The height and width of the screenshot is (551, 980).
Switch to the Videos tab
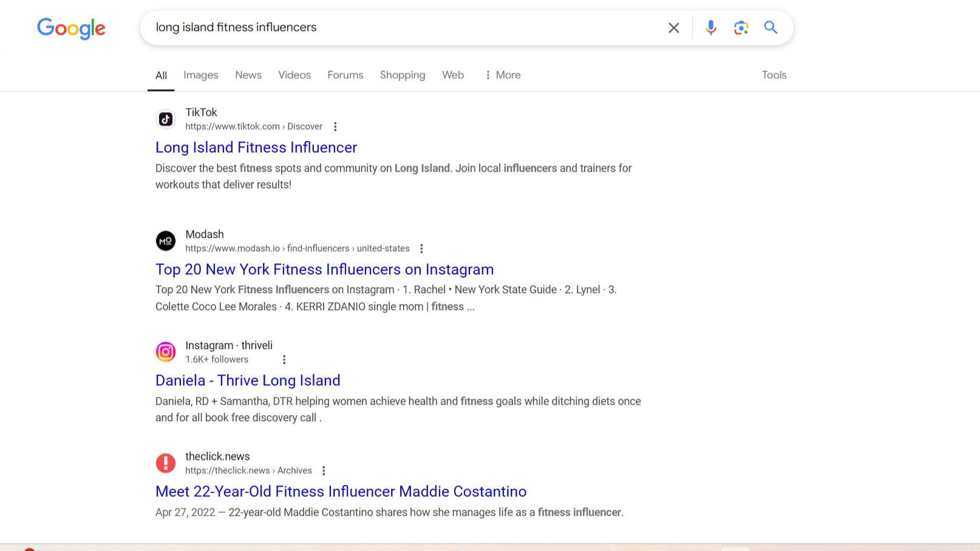(x=294, y=75)
